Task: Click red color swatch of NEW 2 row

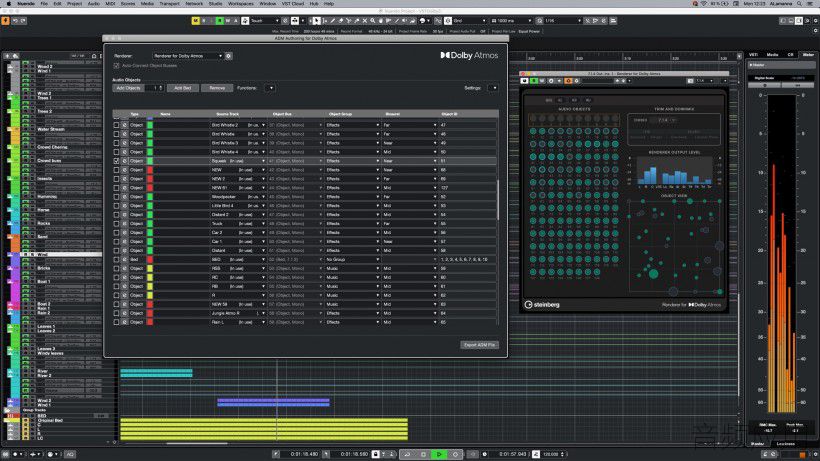Action: pos(150,179)
